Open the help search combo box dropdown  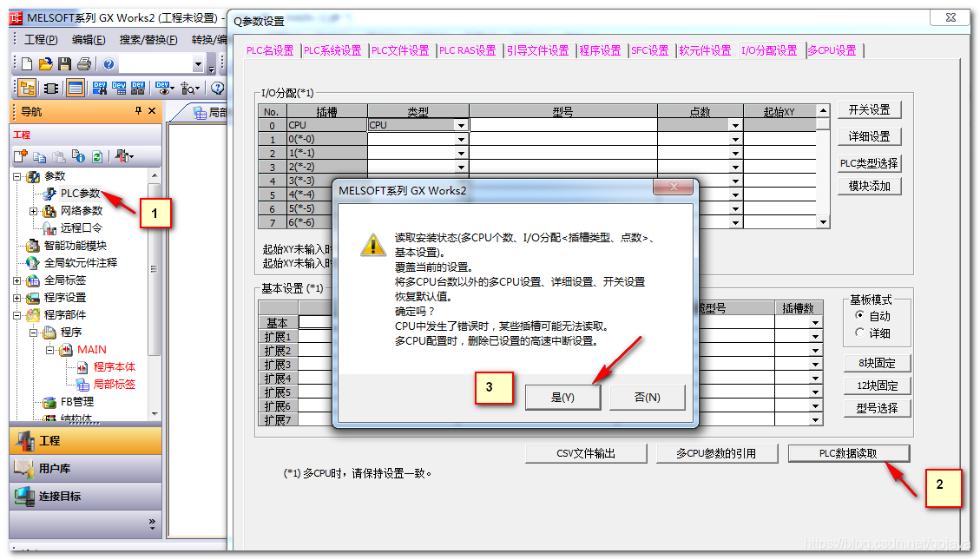click(x=198, y=63)
